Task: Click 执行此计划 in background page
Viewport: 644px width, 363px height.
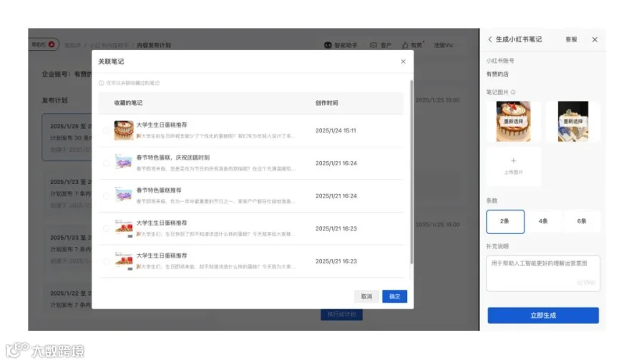Action: 341,314
